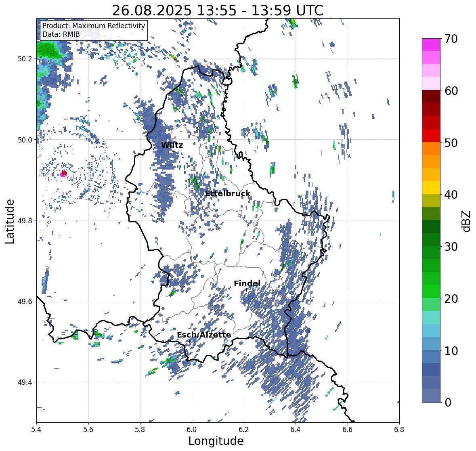Screen dimensions: 476x451
Task: Click 'Product: Maximum Reflectivity' text
Action: tap(94, 26)
